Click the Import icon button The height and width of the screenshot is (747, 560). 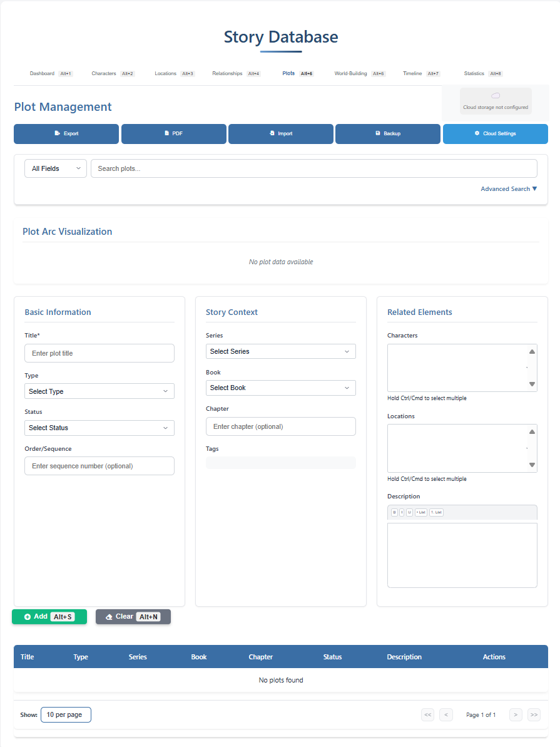pyautogui.click(x=280, y=133)
